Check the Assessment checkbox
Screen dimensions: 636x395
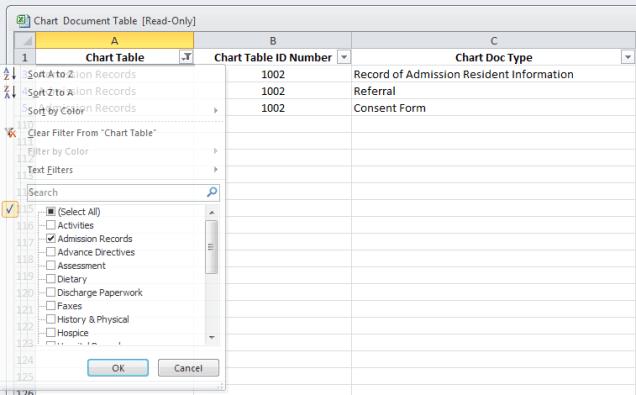tap(51, 265)
